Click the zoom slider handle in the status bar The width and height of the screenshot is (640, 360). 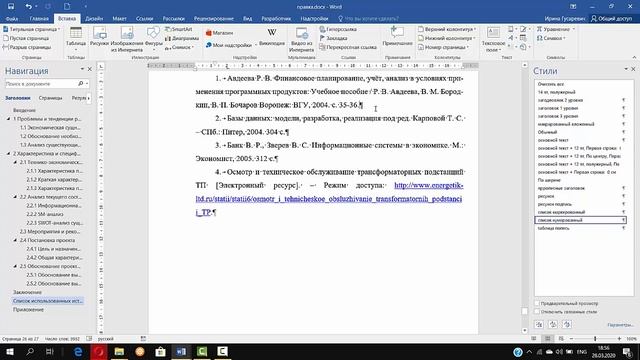595,339
